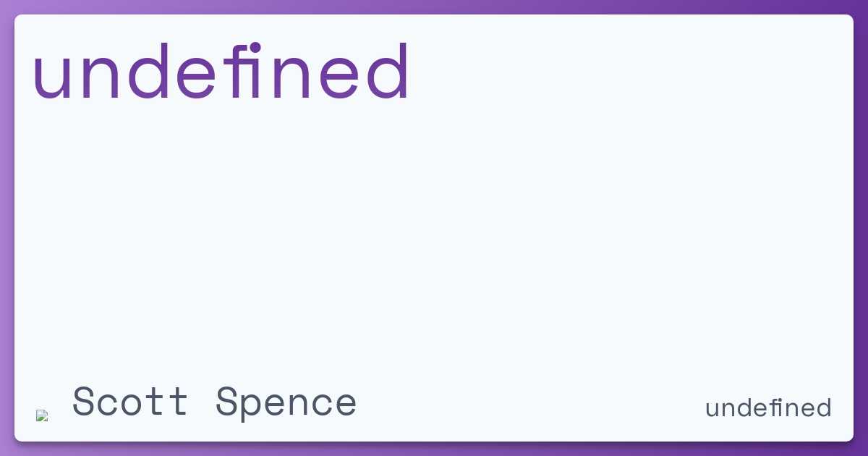Click the card's rounded top-right corner
The image size is (868, 456).
pyautogui.click(x=851, y=17)
